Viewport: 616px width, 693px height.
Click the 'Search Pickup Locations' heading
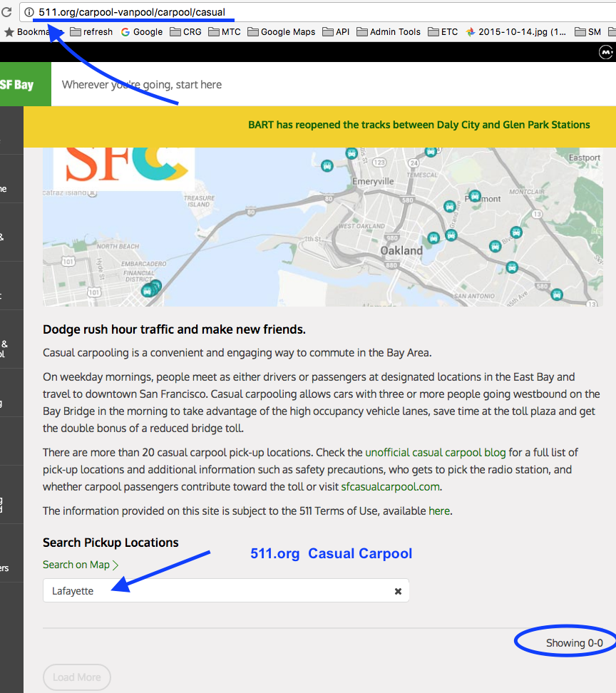[x=111, y=543]
